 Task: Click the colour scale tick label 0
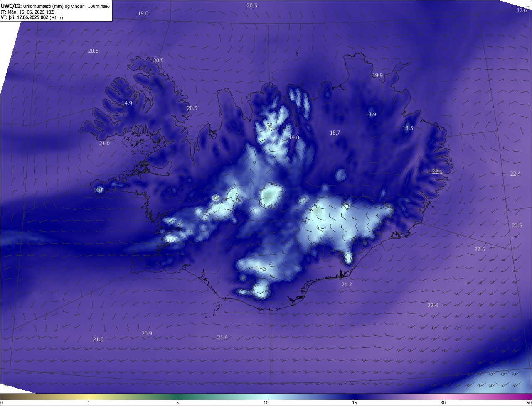tap(1, 403)
